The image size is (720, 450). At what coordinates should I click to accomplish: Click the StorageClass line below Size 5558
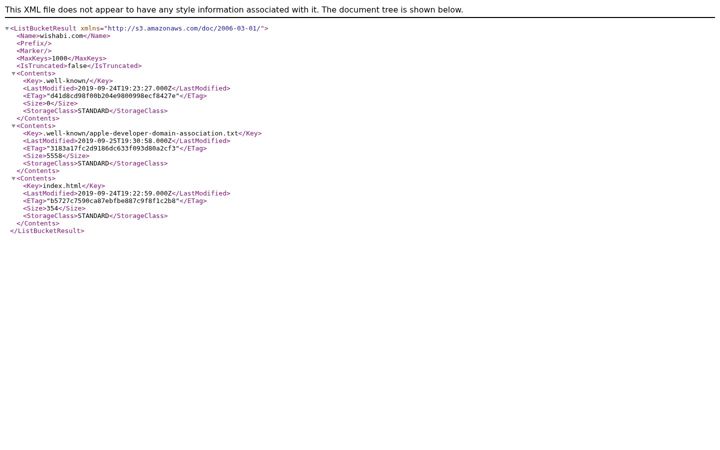point(96,163)
